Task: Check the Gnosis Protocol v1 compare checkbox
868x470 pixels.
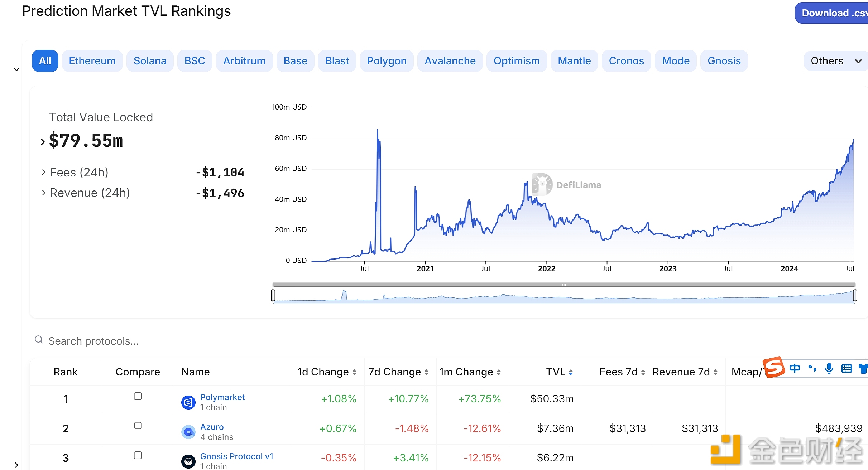Action: click(x=138, y=455)
